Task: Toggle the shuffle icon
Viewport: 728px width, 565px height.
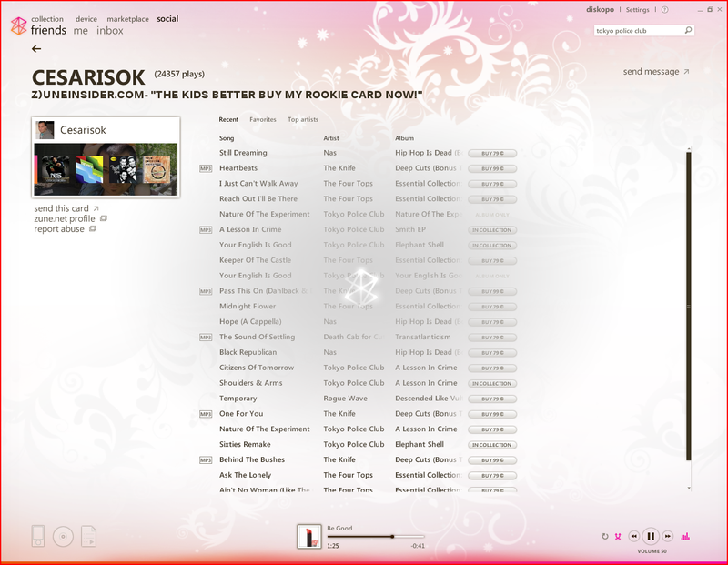Action: pos(618,536)
